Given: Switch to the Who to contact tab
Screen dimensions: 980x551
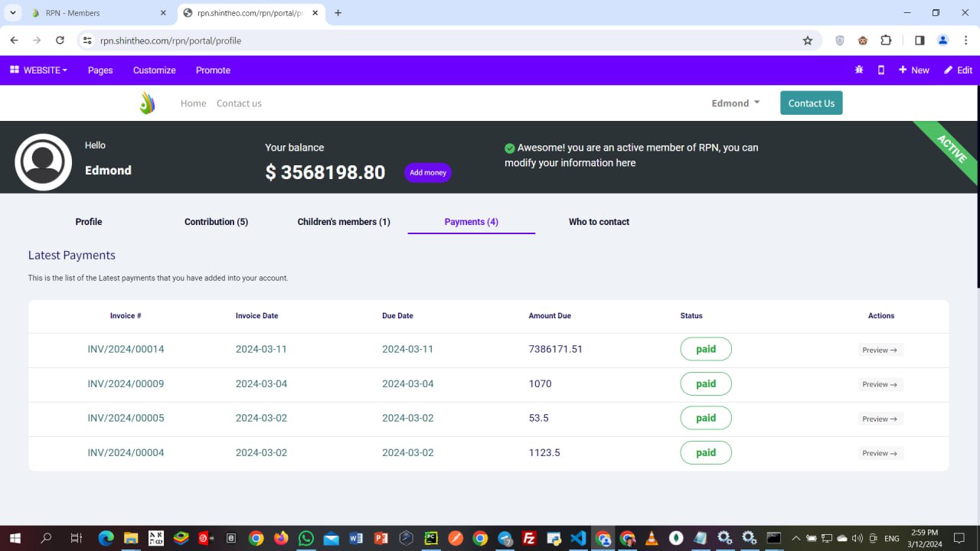Looking at the screenshot, I should tap(599, 222).
